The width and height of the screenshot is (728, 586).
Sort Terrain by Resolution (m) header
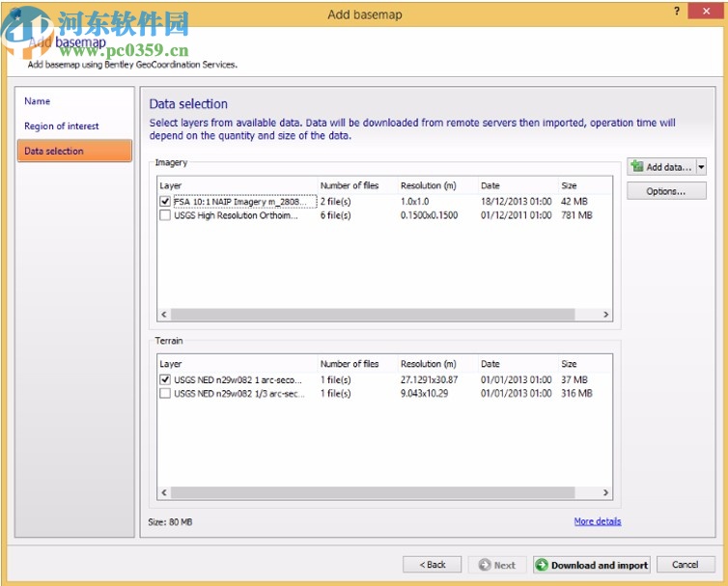(x=438, y=364)
